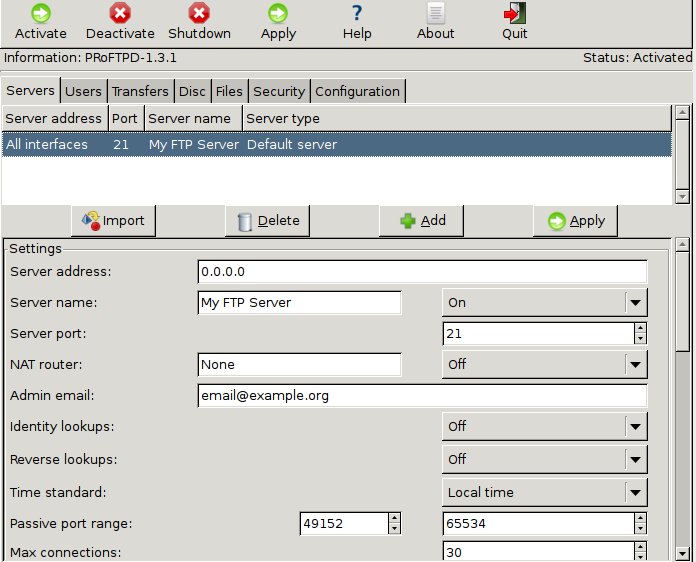
Task: Switch to the Users tab
Action: (83, 91)
